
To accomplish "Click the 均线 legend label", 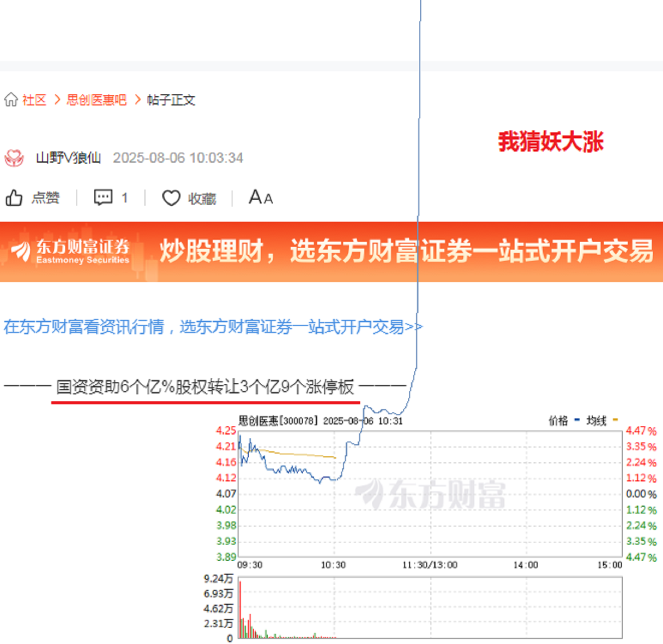I will point(596,421).
